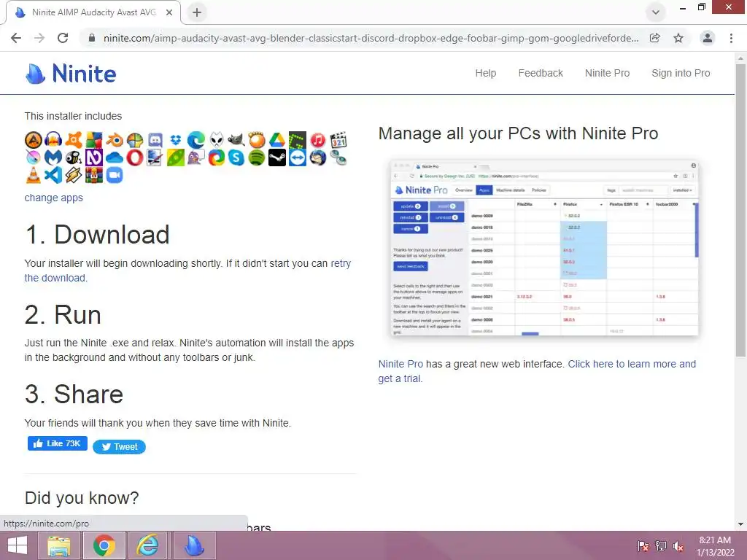Click the Audacity headphones icon
Viewport: 747px width, 560px height.
click(x=53, y=140)
